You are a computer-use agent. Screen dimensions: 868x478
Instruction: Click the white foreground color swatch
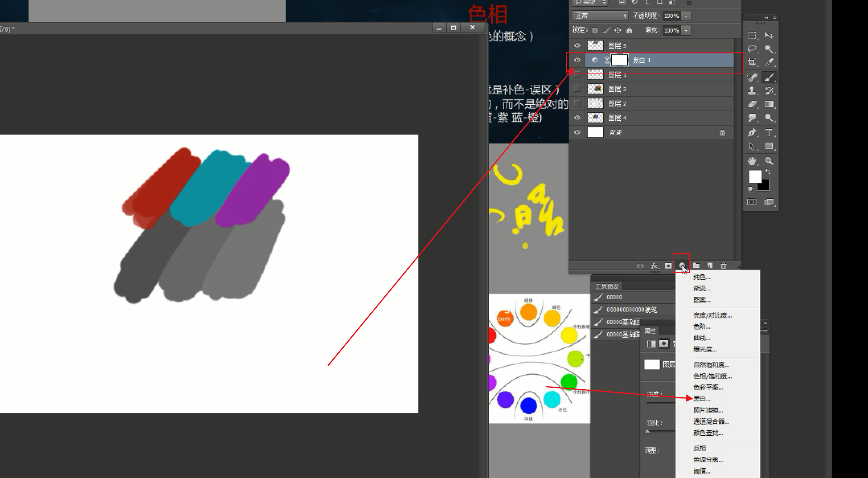point(755,176)
